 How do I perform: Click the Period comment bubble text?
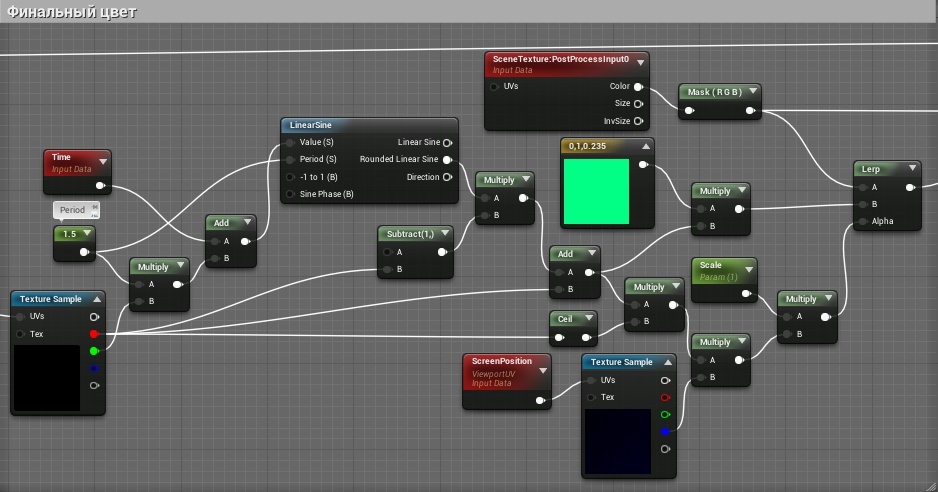point(72,210)
